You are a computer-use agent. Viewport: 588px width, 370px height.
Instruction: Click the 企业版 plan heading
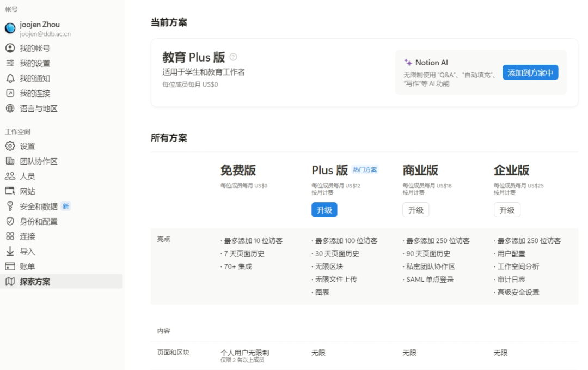pos(511,170)
